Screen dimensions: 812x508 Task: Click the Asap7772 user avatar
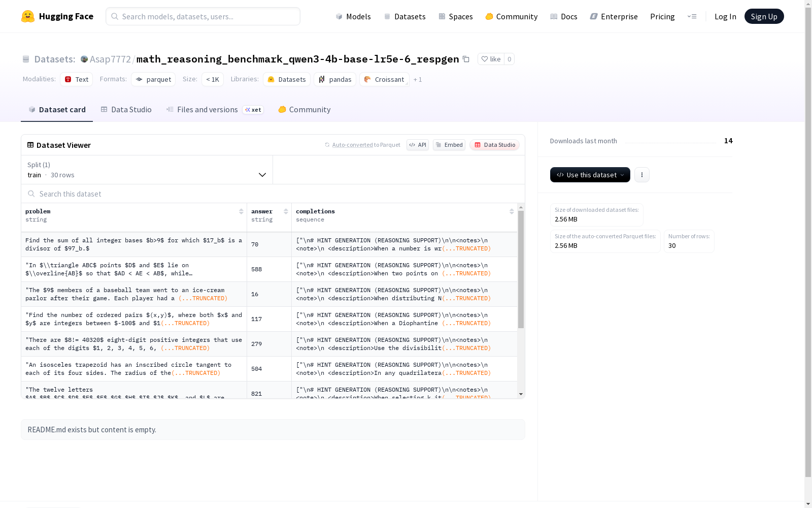pos(84,59)
